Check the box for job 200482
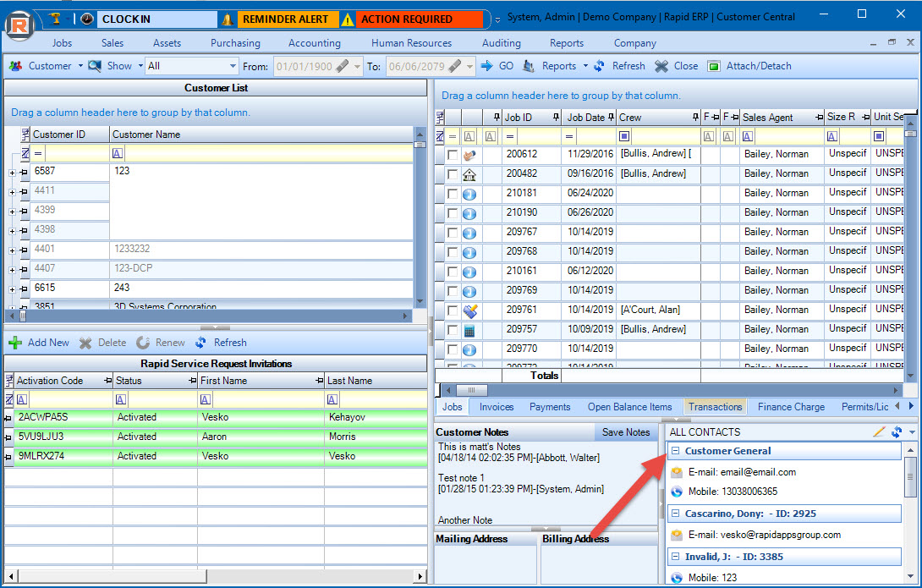This screenshot has height=588, width=922. tap(453, 174)
